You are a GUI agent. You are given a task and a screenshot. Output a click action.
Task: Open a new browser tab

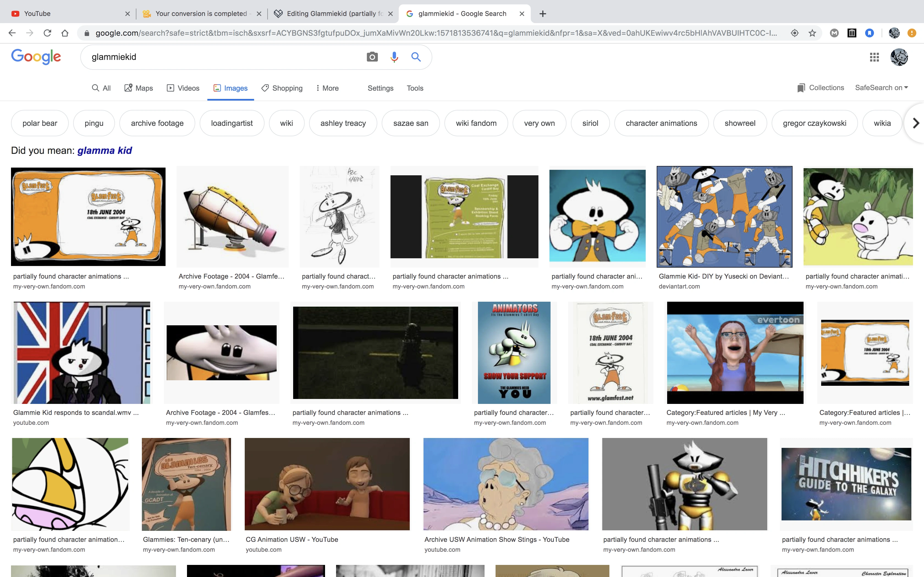coord(543,14)
